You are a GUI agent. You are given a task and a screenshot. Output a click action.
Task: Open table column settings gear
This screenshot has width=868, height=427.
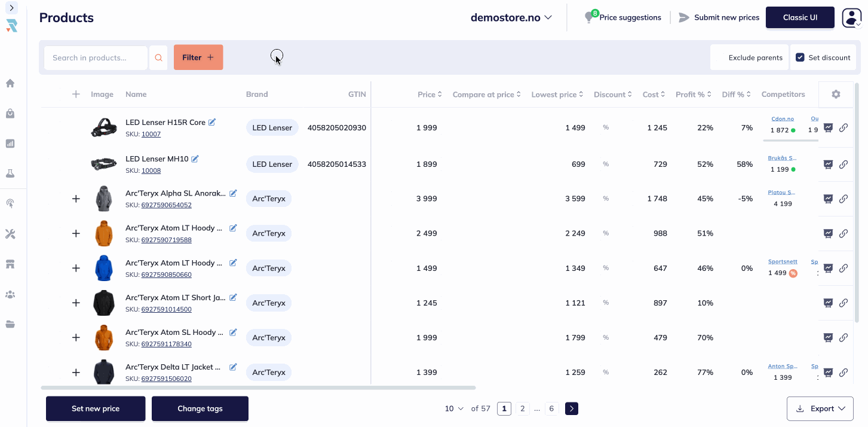coord(836,94)
